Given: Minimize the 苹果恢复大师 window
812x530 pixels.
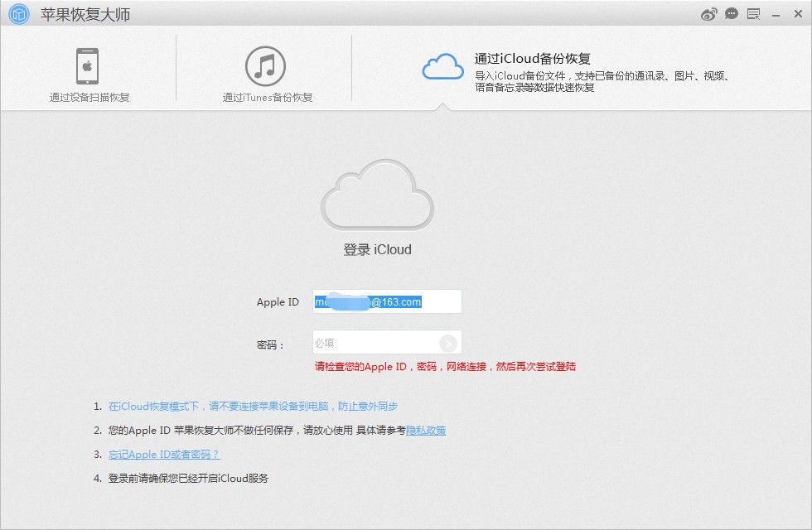Looking at the screenshot, I should pos(776,14).
